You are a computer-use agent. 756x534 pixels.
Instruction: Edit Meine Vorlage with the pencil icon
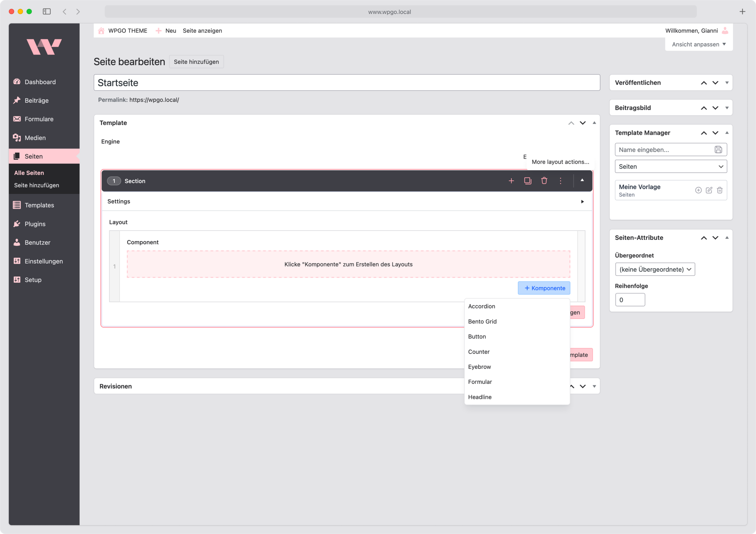coord(709,190)
